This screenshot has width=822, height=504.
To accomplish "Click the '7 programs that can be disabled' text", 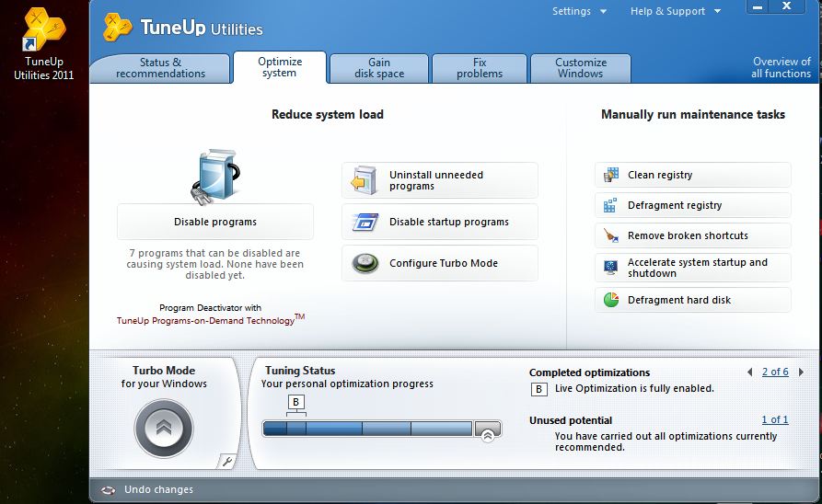I will click(215, 264).
